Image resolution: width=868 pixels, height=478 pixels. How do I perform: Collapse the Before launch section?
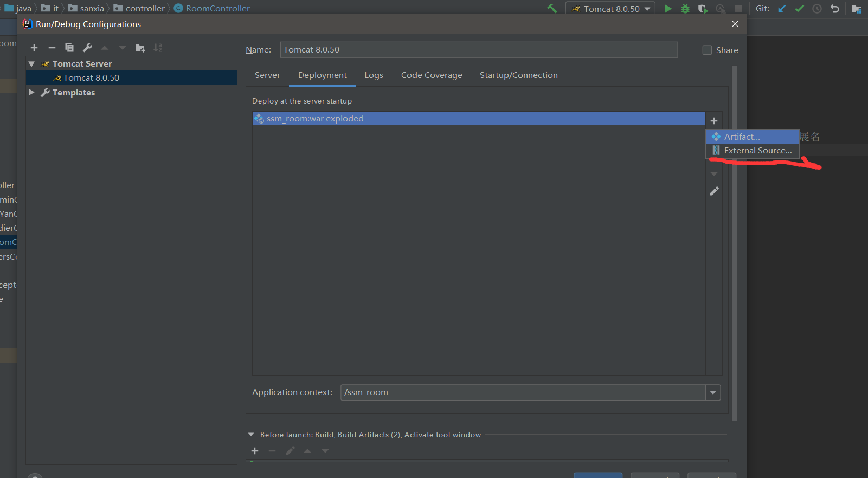[x=251, y=435]
